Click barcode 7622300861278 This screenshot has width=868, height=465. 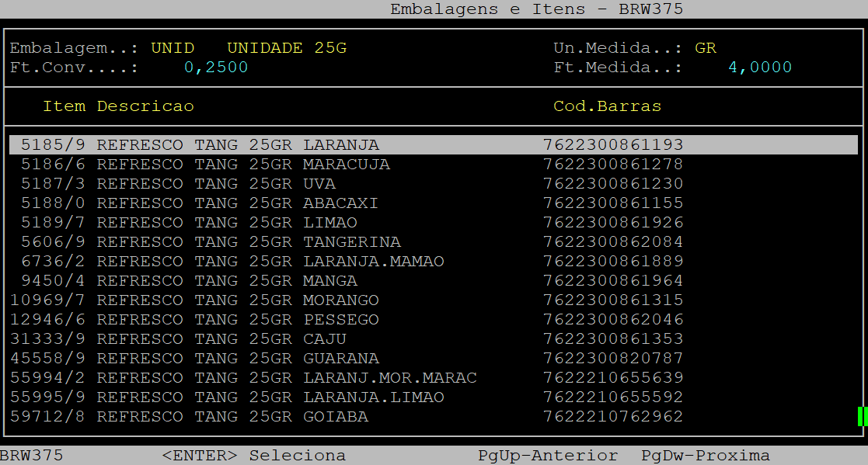[613, 165]
